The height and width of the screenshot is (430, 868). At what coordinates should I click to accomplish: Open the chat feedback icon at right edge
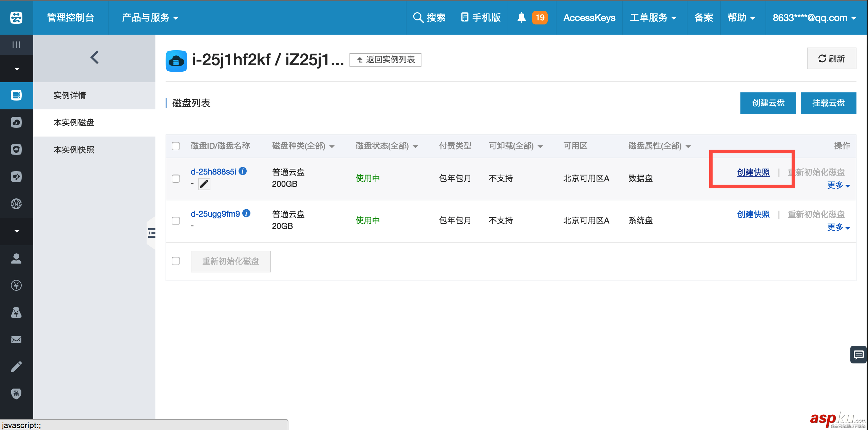point(858,355)
